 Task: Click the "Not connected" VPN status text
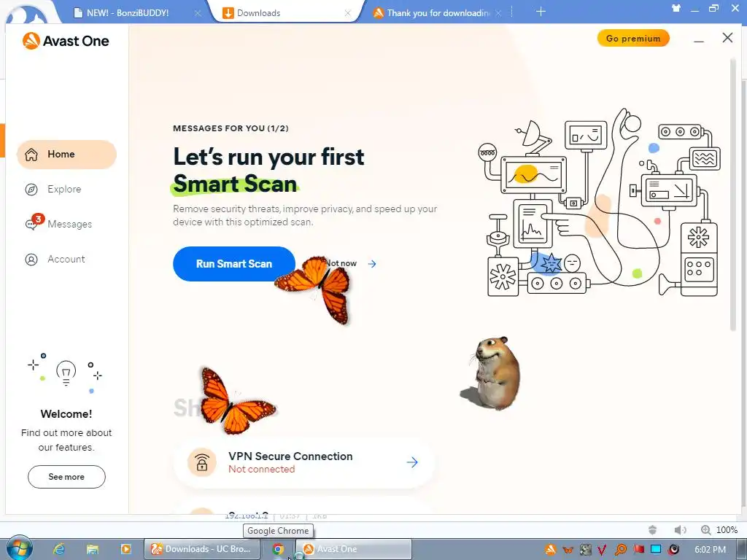click(x=262, y=469)
